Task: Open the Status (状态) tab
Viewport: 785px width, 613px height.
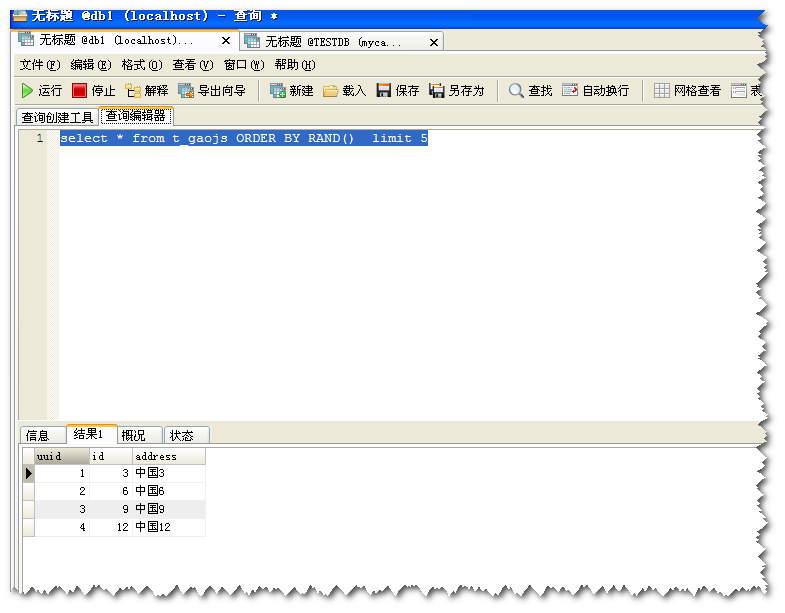Action: [187, 436]
